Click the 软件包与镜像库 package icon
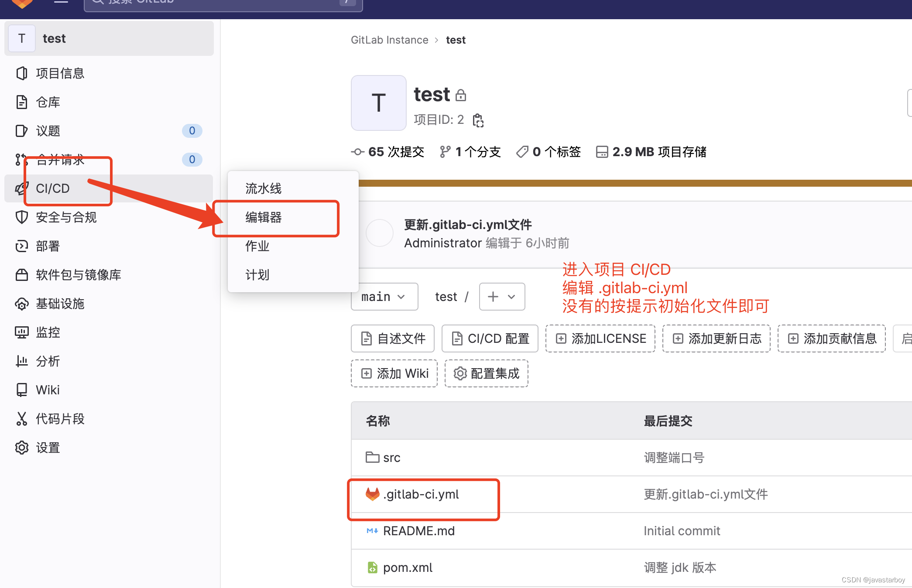The width and height of the screenshot is (912, 588). (21, 275)
